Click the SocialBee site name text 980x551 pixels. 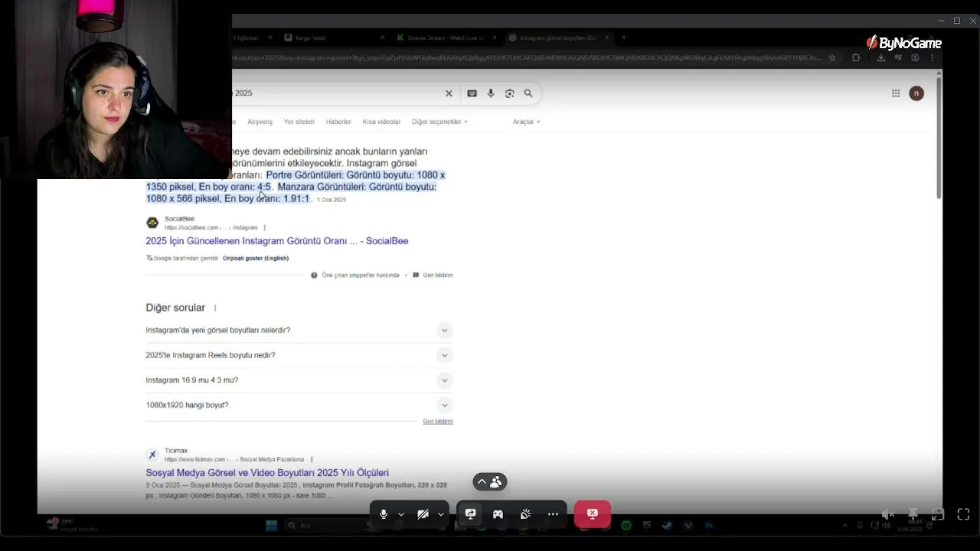[179, 219]
